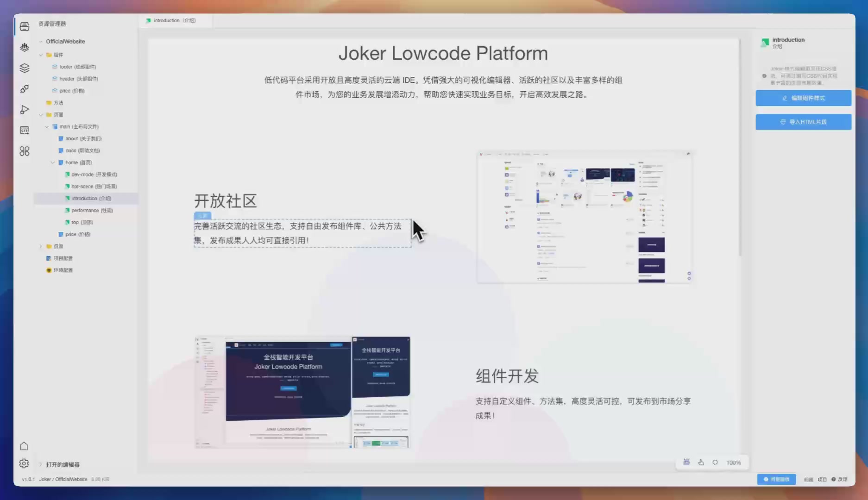The height and width of the screenshot is (500, 868).
Task: Click the four-circle apps sidebar icon
Action: (x=25, y=151)
